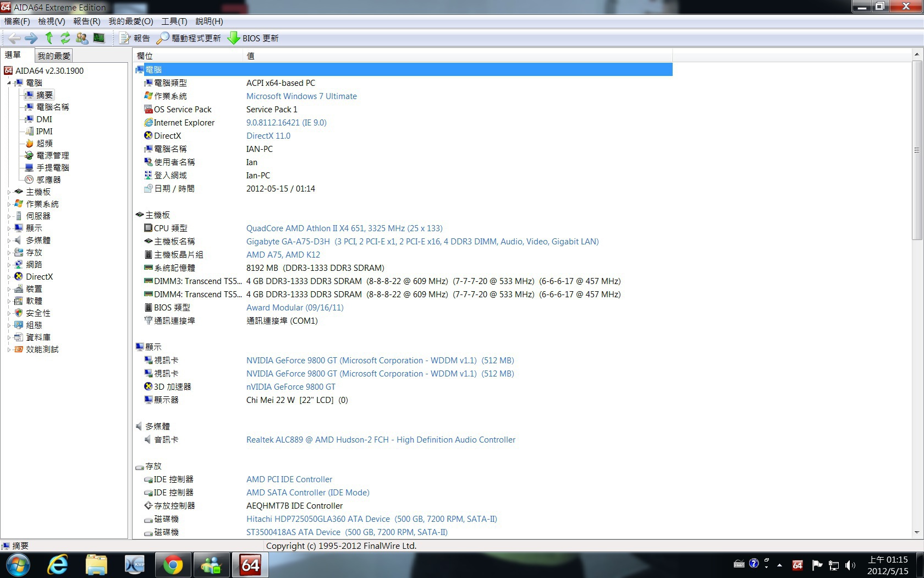Open the 檔案(F) menu
The image size is (924, 578).
click(17, 21)
